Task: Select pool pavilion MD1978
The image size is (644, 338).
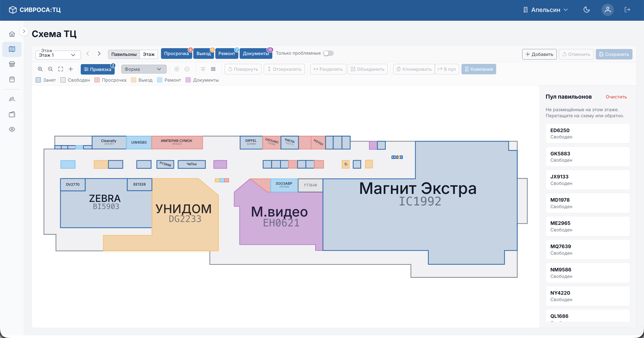Action: point(587,203)
